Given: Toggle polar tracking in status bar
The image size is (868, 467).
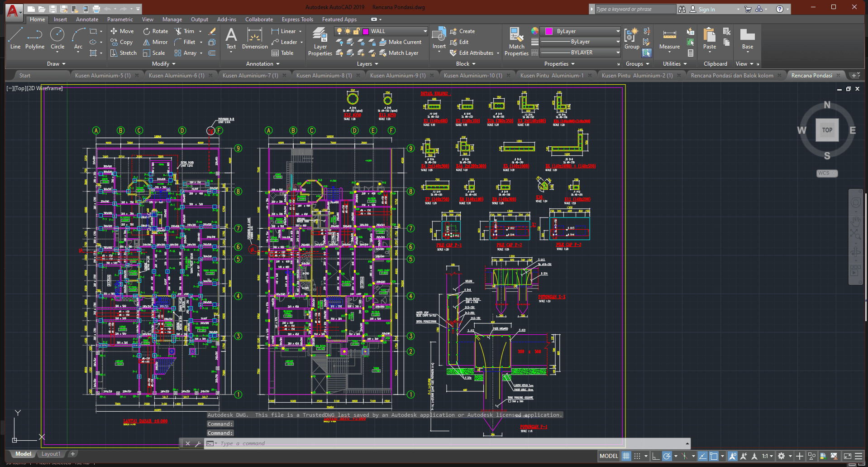Looking at the screenshot, I should click(667, 456).
